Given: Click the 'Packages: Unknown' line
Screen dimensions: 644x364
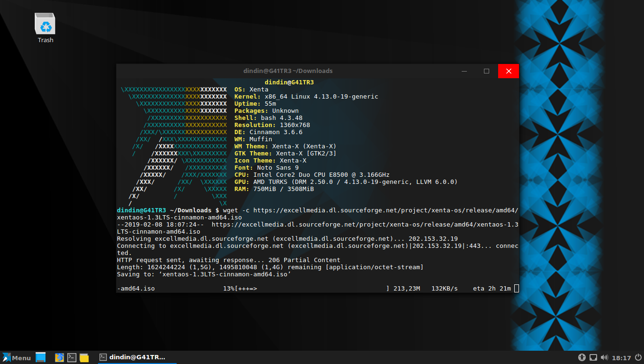Looking at the screenshot, I should 267,111.
